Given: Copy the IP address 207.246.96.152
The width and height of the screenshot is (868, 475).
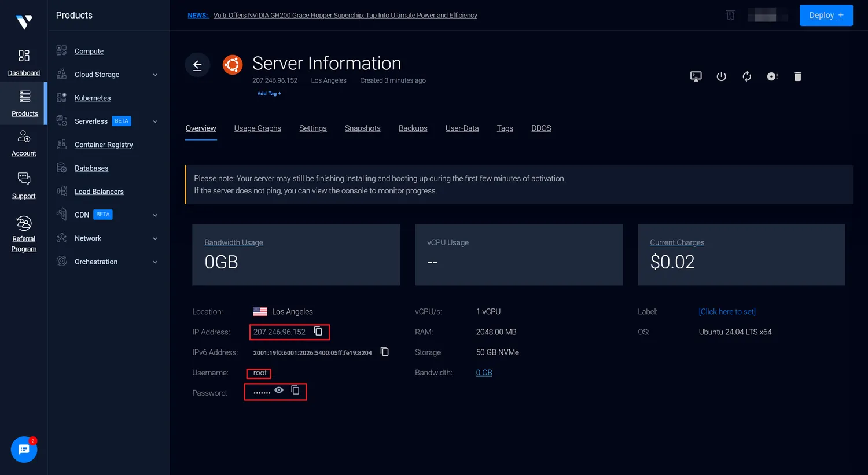Looking at the screenshot, I should pos(318,332).
